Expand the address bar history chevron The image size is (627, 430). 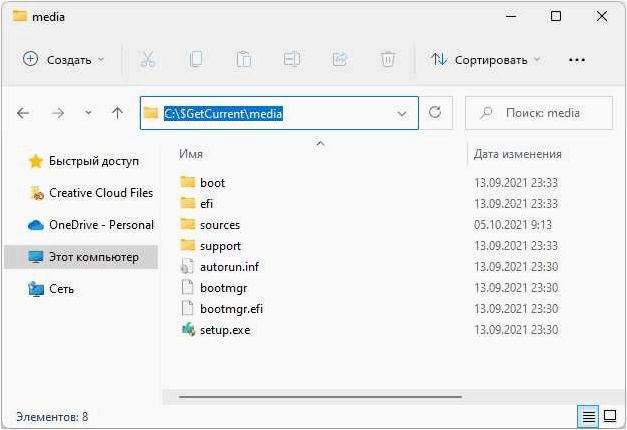point(402,114)
